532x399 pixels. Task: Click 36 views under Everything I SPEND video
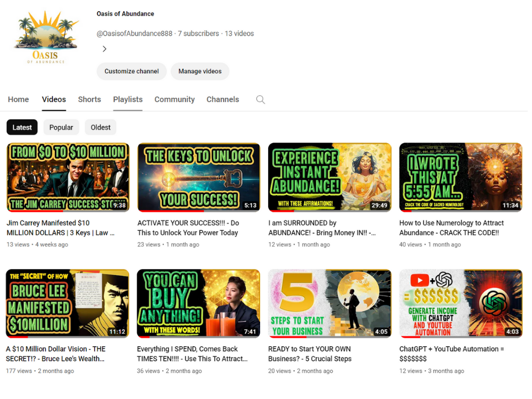pyautogui.click(x=148, y=371)
